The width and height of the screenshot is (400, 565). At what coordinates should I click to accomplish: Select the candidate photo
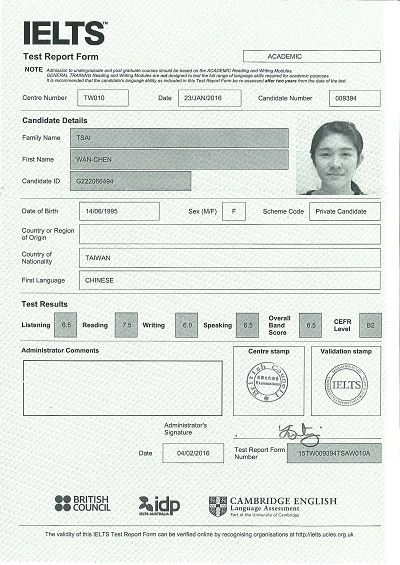coord(333,158)
